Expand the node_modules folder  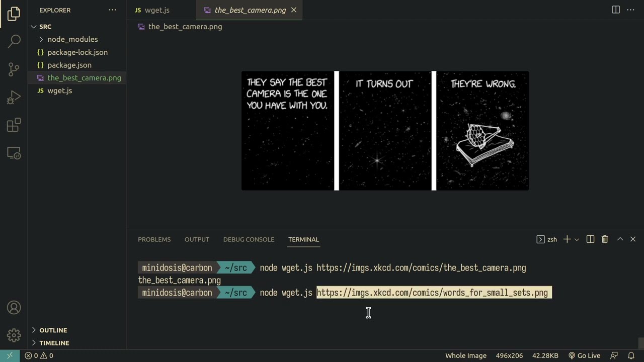(77, 39)
